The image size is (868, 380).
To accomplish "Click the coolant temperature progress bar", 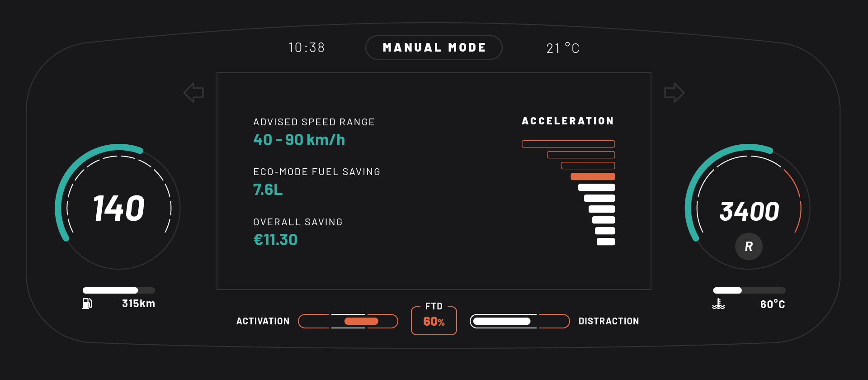I will pos(749,290).
